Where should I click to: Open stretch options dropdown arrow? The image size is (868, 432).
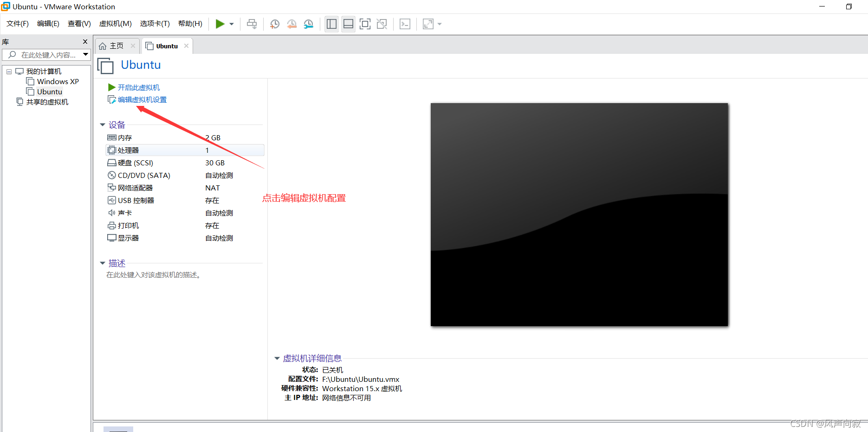(440, 24)
